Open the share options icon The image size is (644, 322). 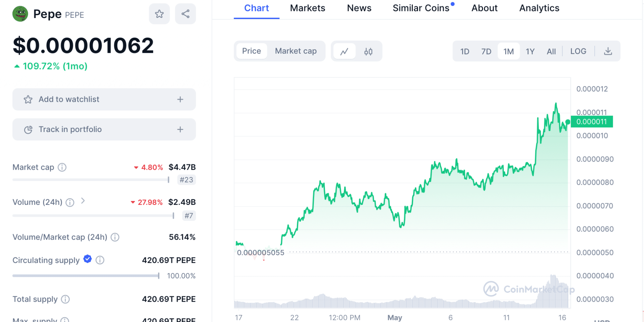(x=185, y=14)
